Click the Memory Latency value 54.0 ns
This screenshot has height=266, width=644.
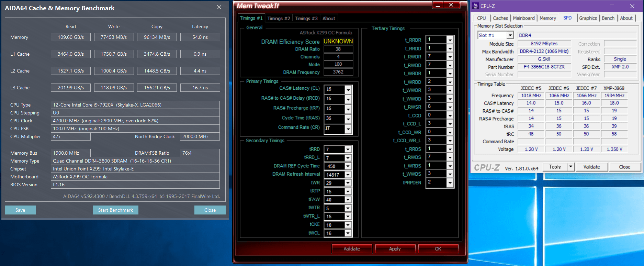[200, 37]
